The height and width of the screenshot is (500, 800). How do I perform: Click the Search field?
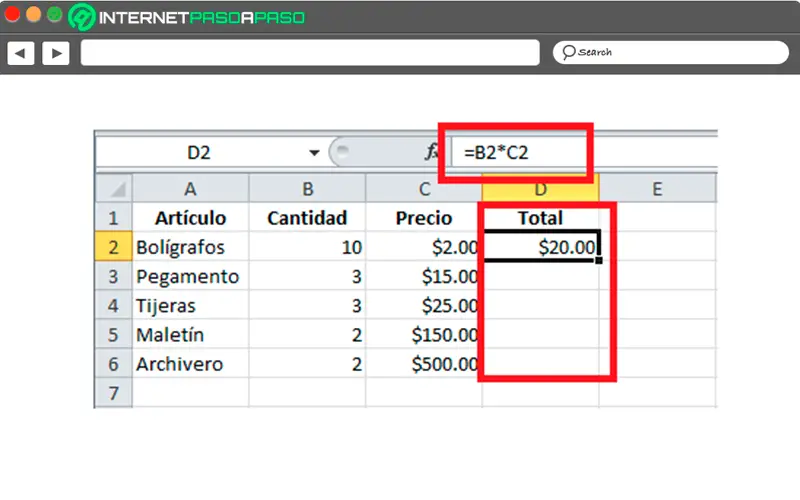click(x=670, y=53)
